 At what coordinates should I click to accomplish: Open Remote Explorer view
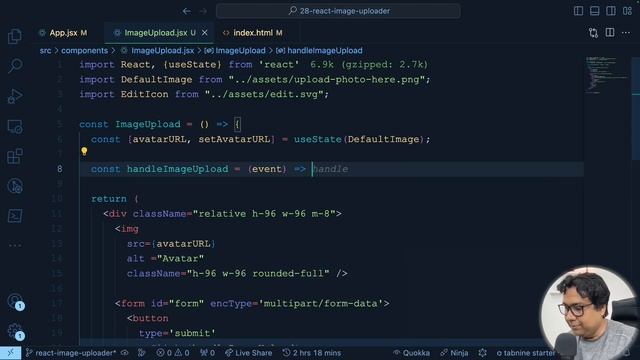[15, 127]
